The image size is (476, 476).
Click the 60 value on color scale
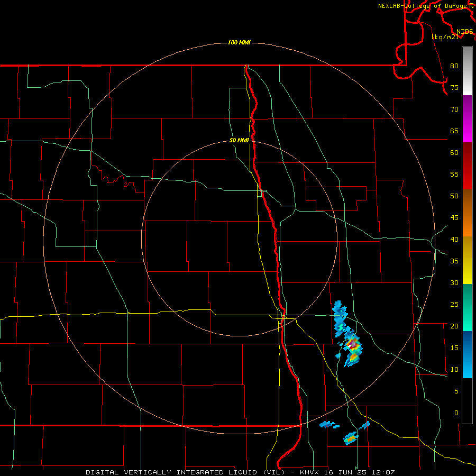point(454,153)
